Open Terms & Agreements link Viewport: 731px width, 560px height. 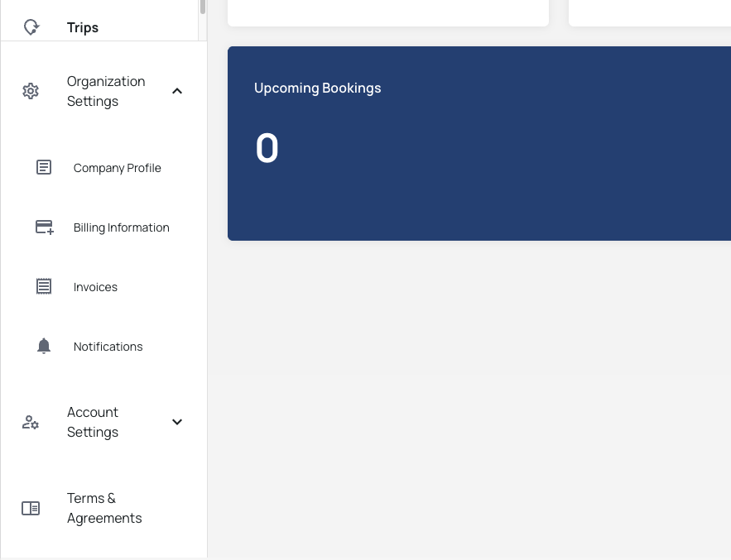pos(104,508)
